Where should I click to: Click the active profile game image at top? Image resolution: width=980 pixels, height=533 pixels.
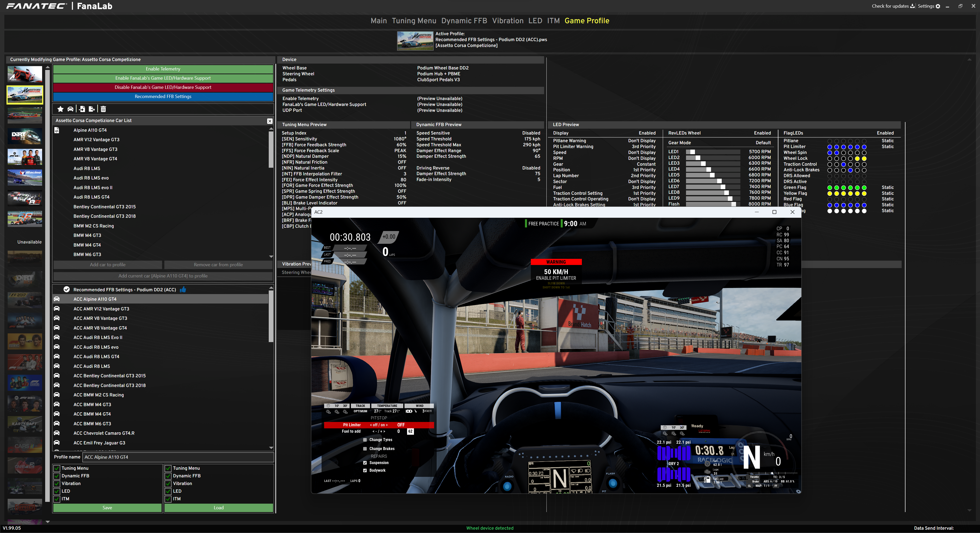pyautogui.click(x=415, y=41)
